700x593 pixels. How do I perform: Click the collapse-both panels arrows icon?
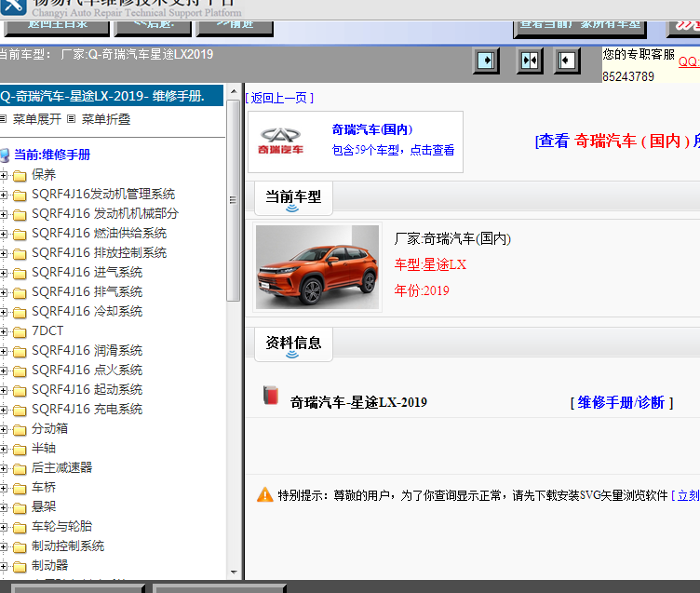point(530,61)
